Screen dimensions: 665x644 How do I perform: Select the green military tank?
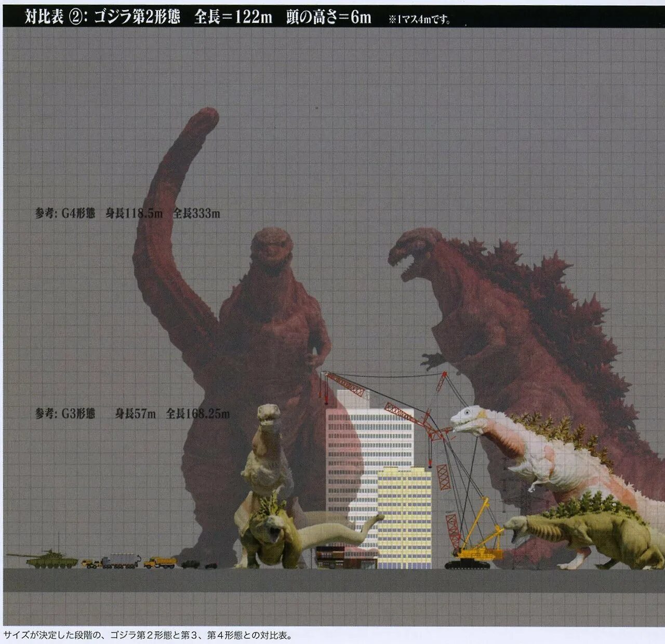pos(43,559)
